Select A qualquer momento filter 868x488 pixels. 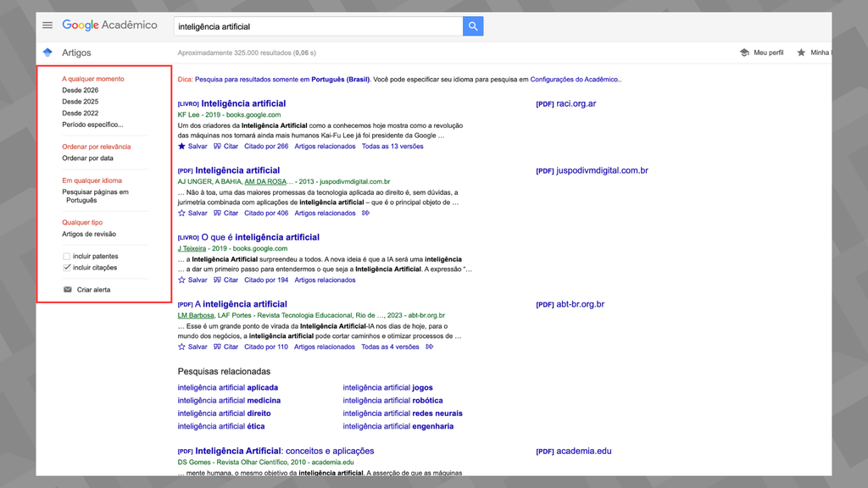[x=93, y=79]
